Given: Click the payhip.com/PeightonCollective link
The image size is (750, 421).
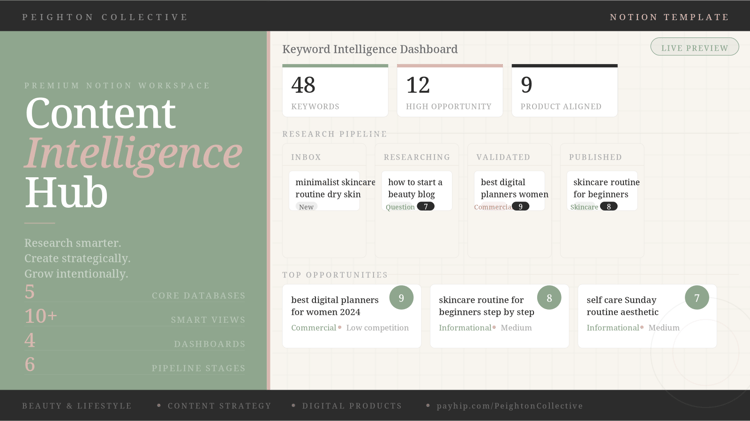Looking at the screenshot, I should point(509,406).
